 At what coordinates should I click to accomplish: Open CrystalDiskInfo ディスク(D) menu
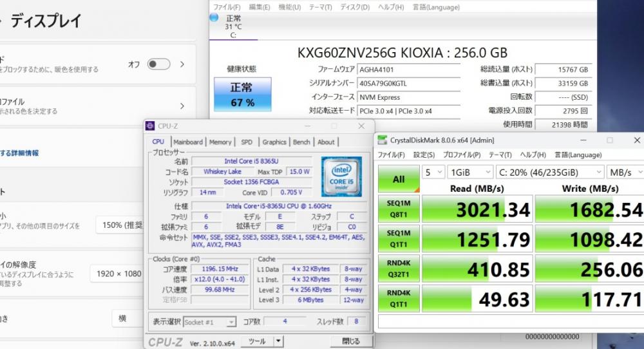pos(355,7)
